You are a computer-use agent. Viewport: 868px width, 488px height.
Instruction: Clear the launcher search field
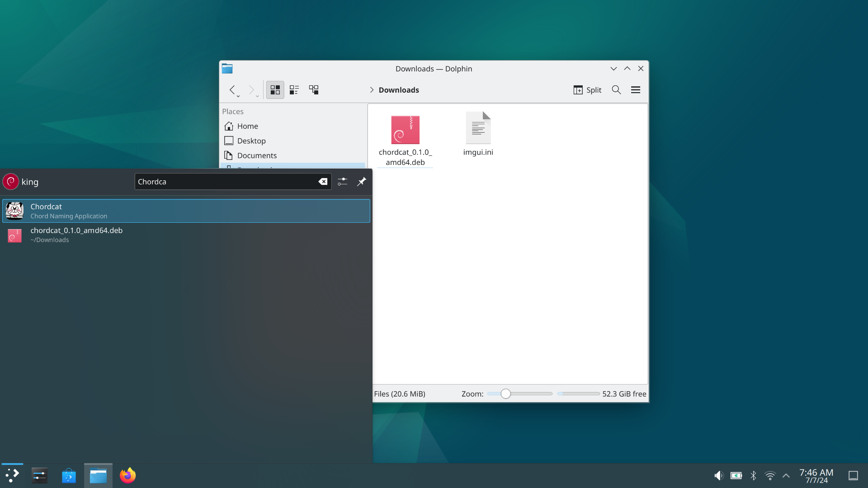point(323,182)
